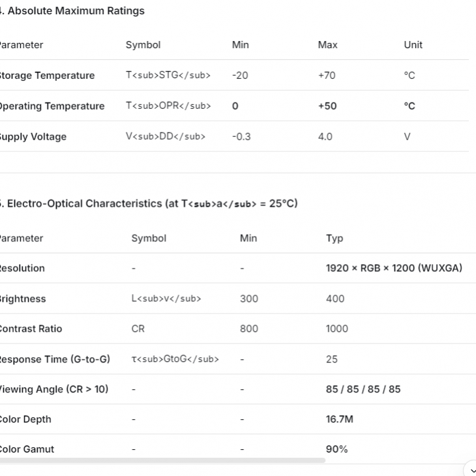Click the 1920 × RGB × 1200 resolution value
Image resolution: width=476 pixels, height=476 pixels.
point(394,268)
